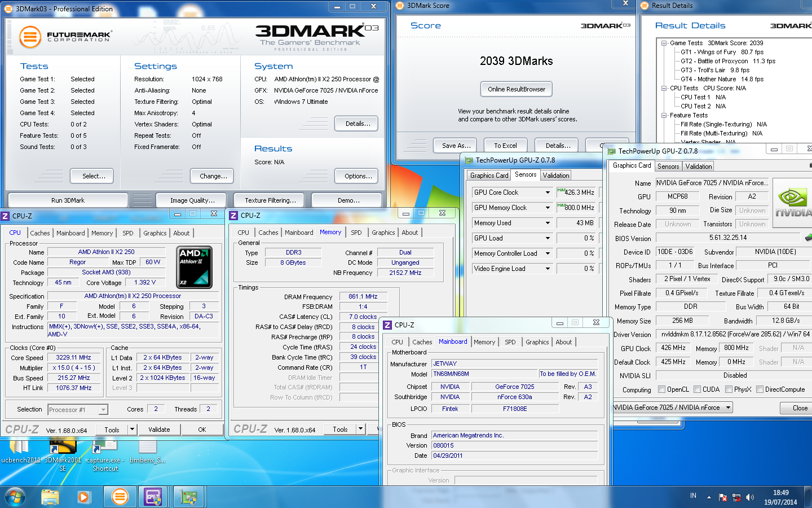The height and width of the screenshot is (508, 812).
Task: Toggle the DirectCompute checkbox in GPU-Z
Action: coord(760,389)
